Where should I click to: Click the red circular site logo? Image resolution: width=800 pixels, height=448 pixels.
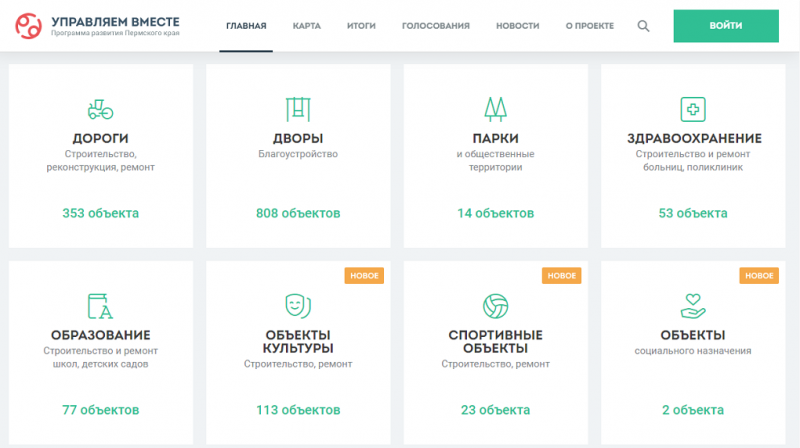(x=28, y=26)
